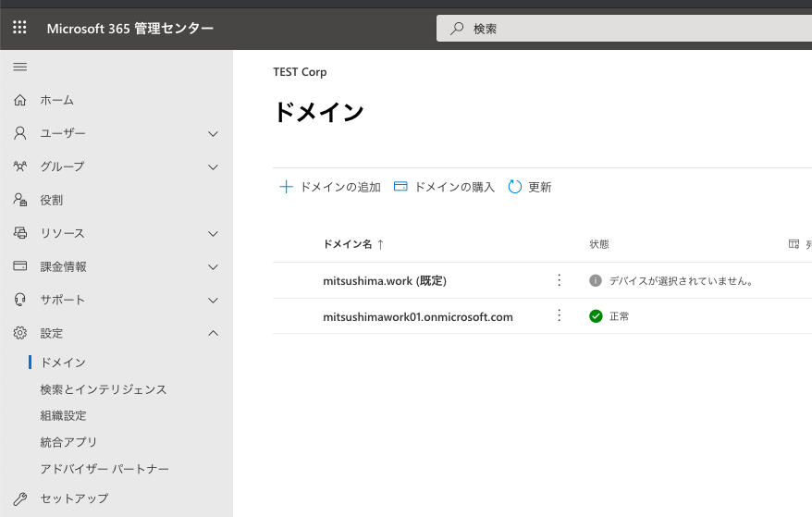Screen dimensions: 812x517
Task: Open the mitsushima.work (既定) domain
Action: (384, 281)
